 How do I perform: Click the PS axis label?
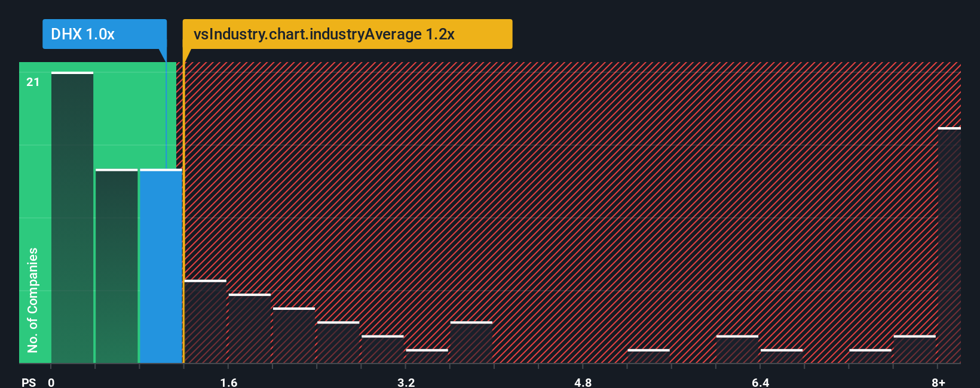pos(29,382)
